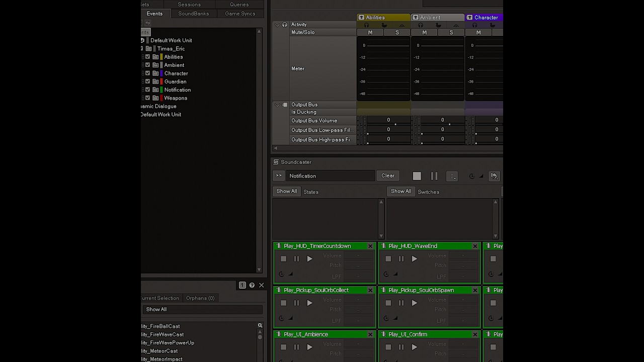Open the Orphans (0) tab
This screenshot has width=644, height=362.
coord(200,298)
